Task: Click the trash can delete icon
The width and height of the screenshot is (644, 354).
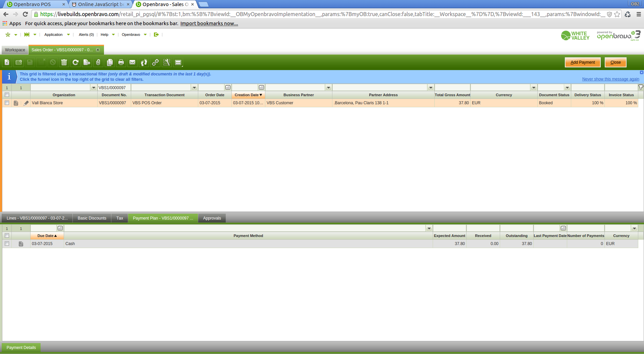Action: (x=64, y=62)
